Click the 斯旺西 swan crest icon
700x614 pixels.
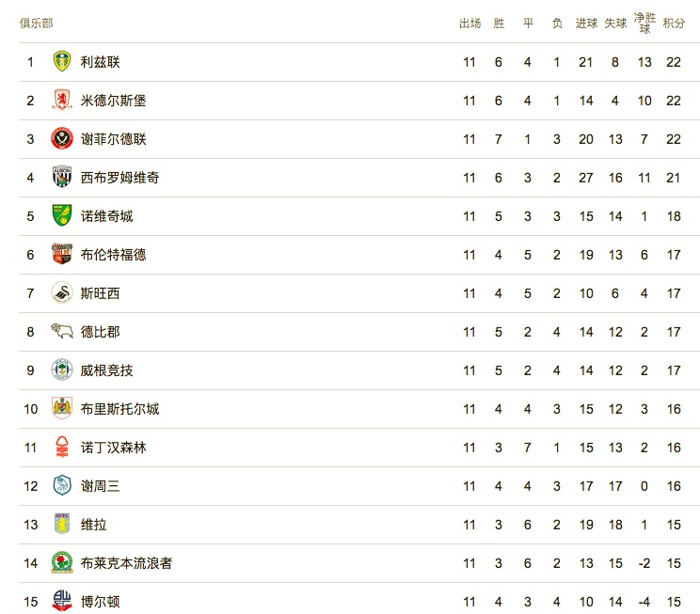point(62,293)
